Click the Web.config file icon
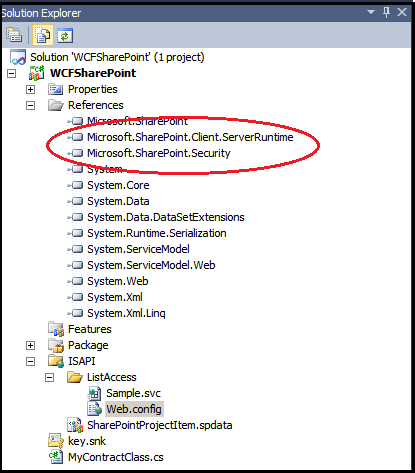 tap(94, 409)
